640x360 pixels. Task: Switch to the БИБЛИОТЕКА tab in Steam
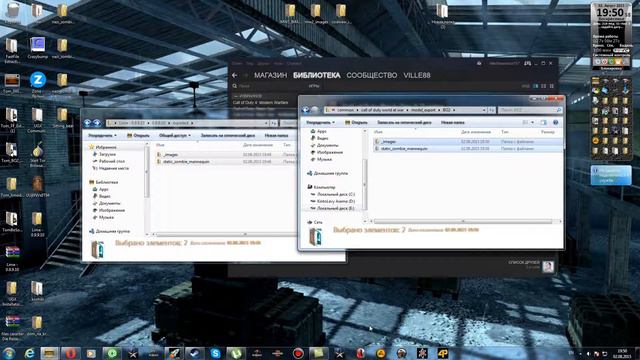316,76
